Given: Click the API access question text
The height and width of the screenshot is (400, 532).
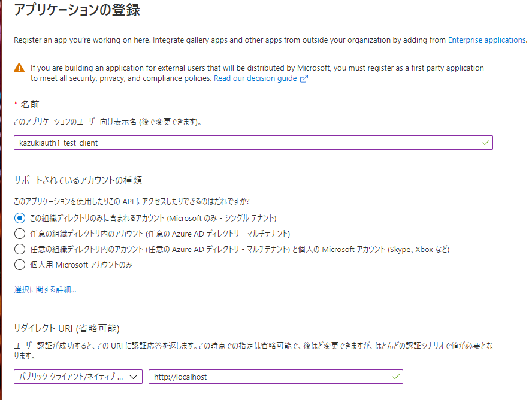Looking at the screenshot, I should tap(132, 201).
